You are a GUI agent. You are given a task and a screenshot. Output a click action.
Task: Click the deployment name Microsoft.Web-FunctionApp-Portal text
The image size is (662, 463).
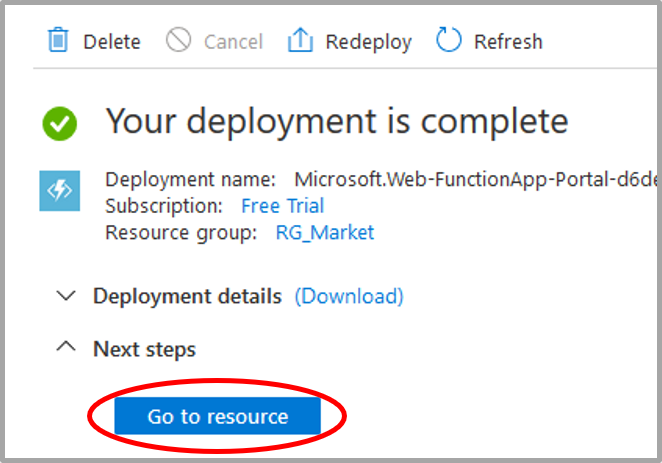point(475,180)
